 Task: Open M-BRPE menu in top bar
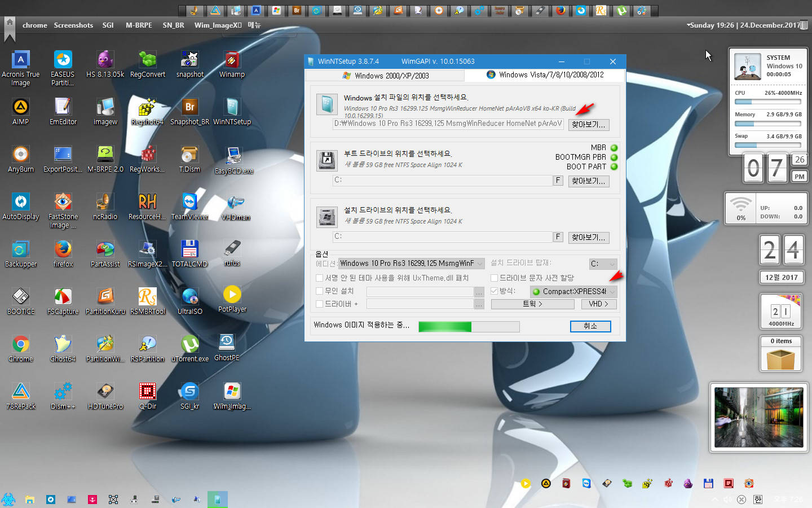pos(139,25)
